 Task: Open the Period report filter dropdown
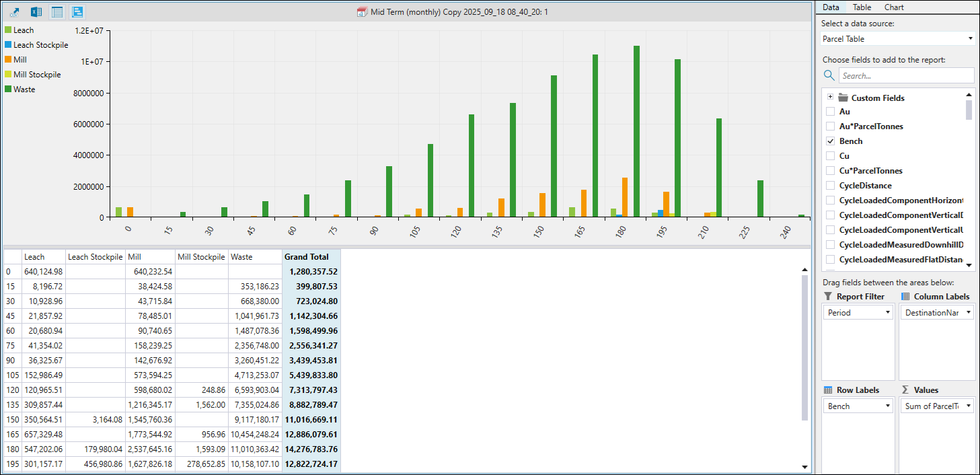858,313
